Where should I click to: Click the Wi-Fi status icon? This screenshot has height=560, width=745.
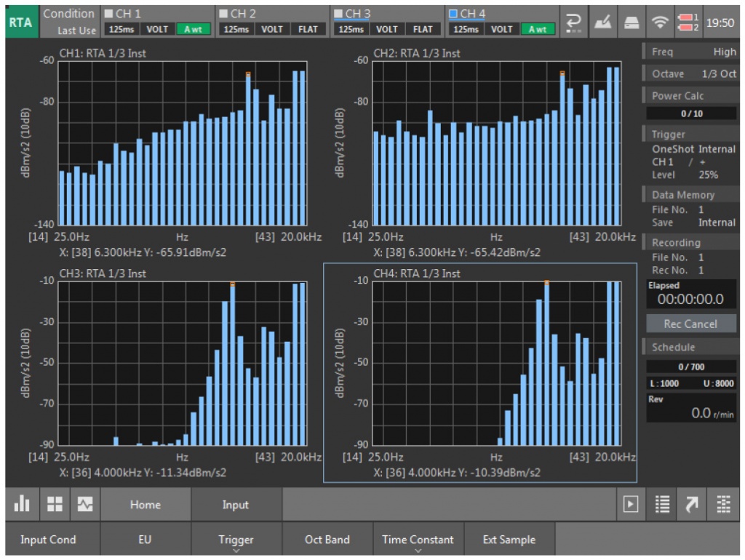[x=661, y=23]
